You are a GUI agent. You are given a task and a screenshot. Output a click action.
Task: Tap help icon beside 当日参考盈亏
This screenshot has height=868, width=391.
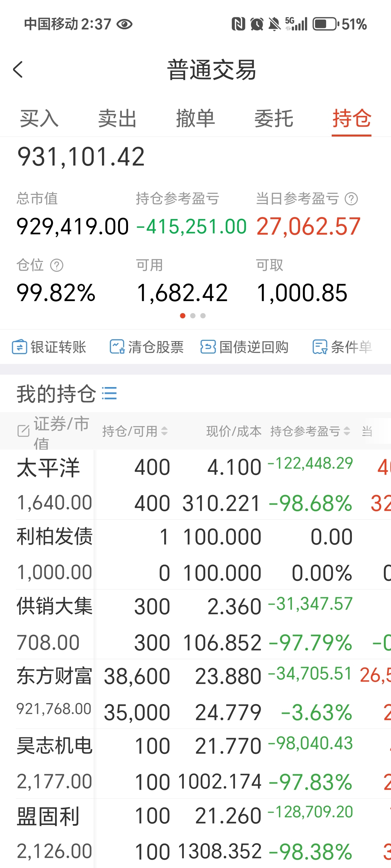[x=351, y=199]
